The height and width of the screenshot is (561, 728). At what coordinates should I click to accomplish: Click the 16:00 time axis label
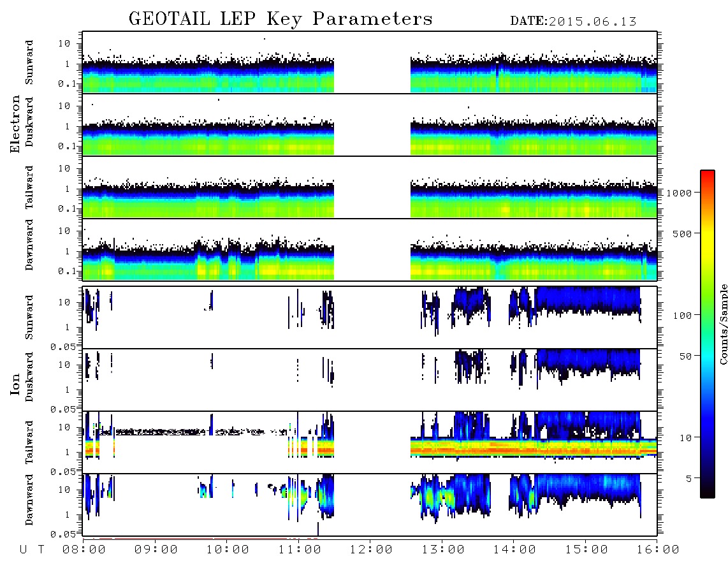coord(658,550)
